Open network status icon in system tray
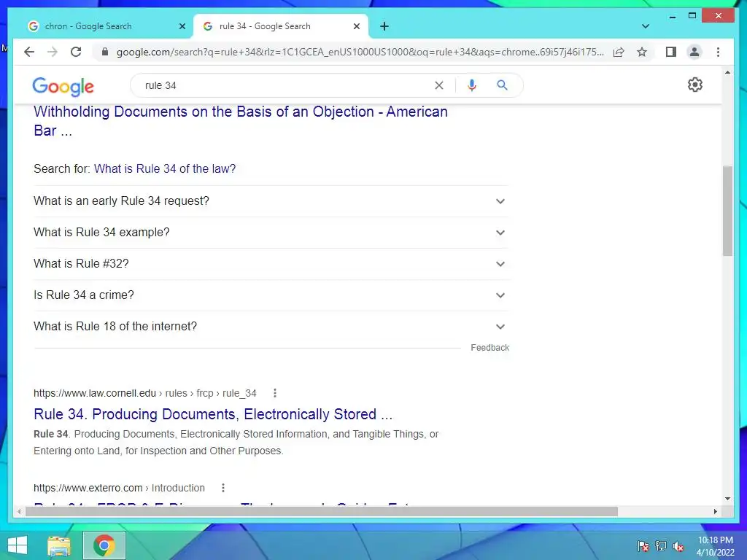This screenshot has height=560, width=747. point(661,546)
